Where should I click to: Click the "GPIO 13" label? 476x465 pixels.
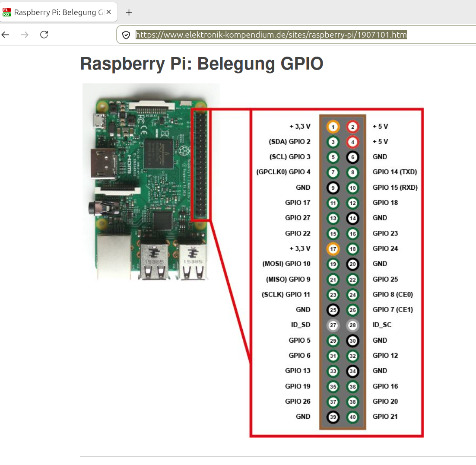(298, 370)
